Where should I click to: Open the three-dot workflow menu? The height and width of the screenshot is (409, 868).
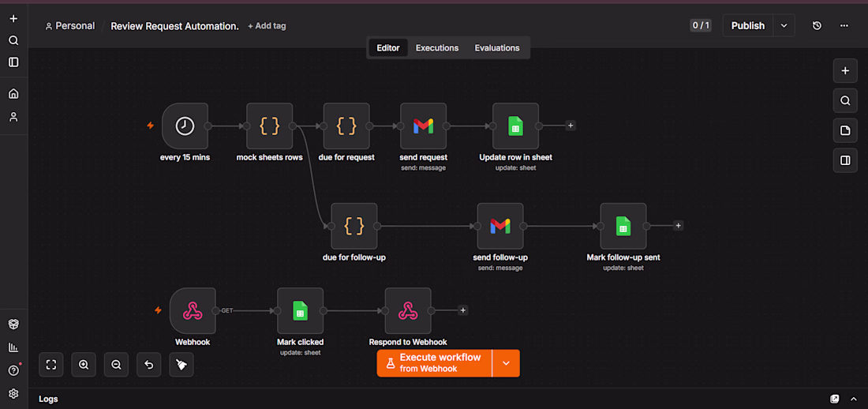click(x=844, y=25)
